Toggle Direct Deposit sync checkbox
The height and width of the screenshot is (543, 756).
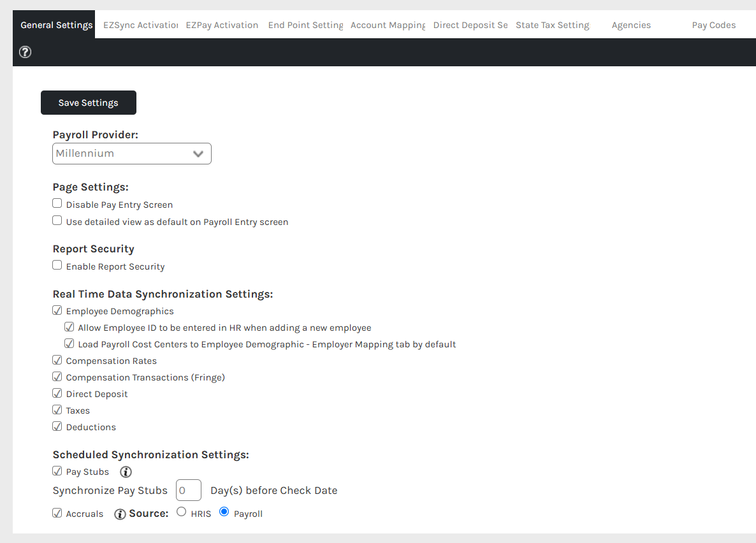(x=57, y=393)
